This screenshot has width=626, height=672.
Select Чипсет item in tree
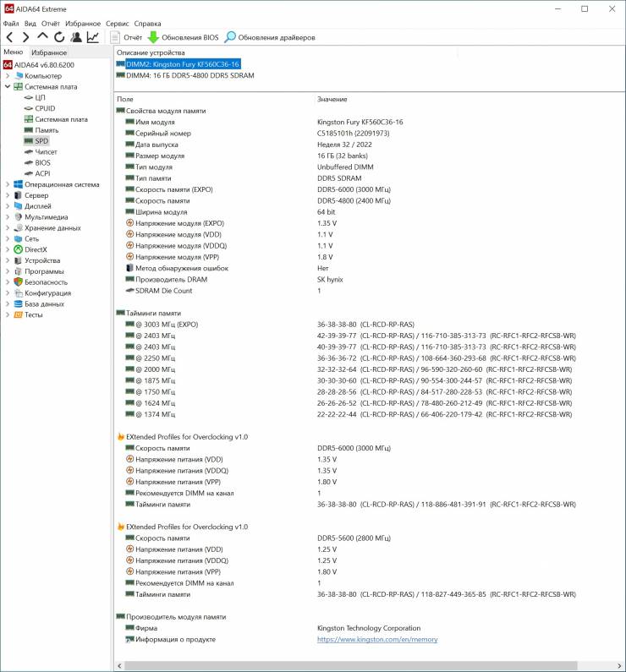tap(46, 151)
